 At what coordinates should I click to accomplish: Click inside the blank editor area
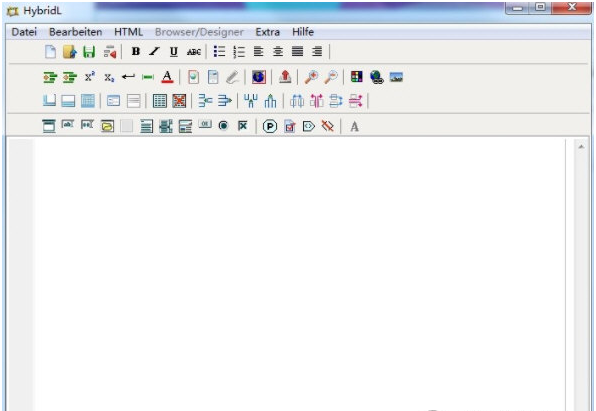[300, 274]
